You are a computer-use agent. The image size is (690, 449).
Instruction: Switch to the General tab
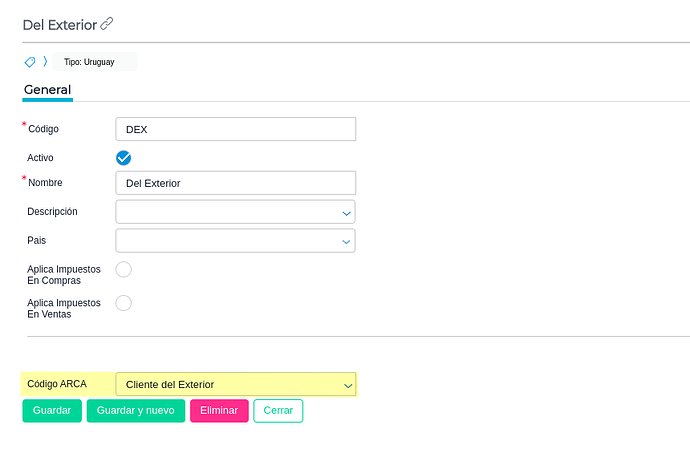tap(48, 90)
